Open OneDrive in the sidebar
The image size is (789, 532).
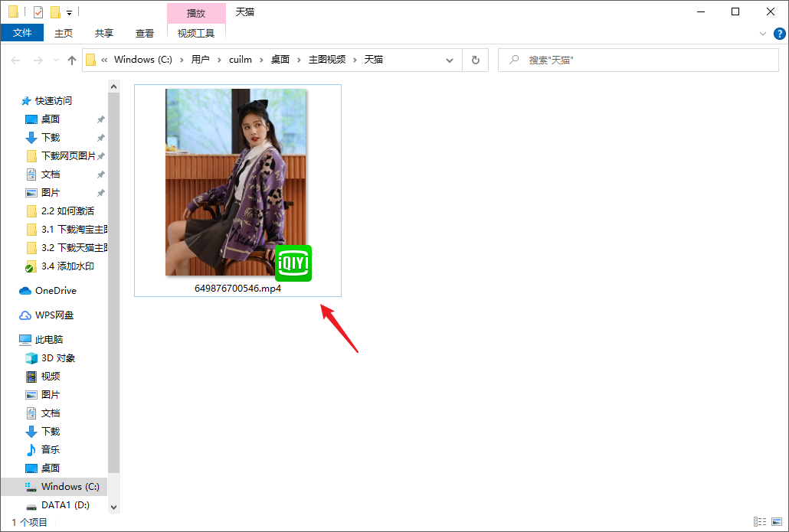(x=55, y=291)
